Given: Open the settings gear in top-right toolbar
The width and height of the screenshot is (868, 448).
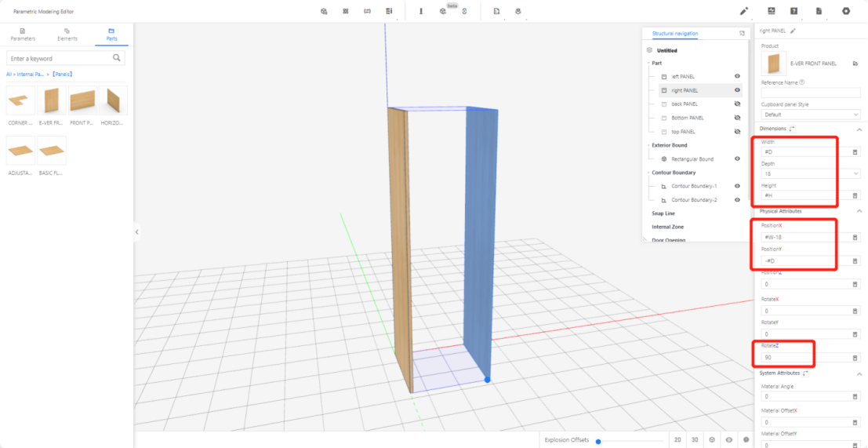Looking at the screenshot, I should pos(846,11).
